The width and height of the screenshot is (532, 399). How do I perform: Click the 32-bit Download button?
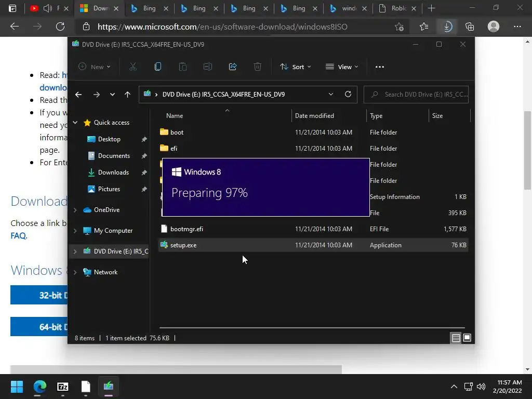tap(39, 295)
